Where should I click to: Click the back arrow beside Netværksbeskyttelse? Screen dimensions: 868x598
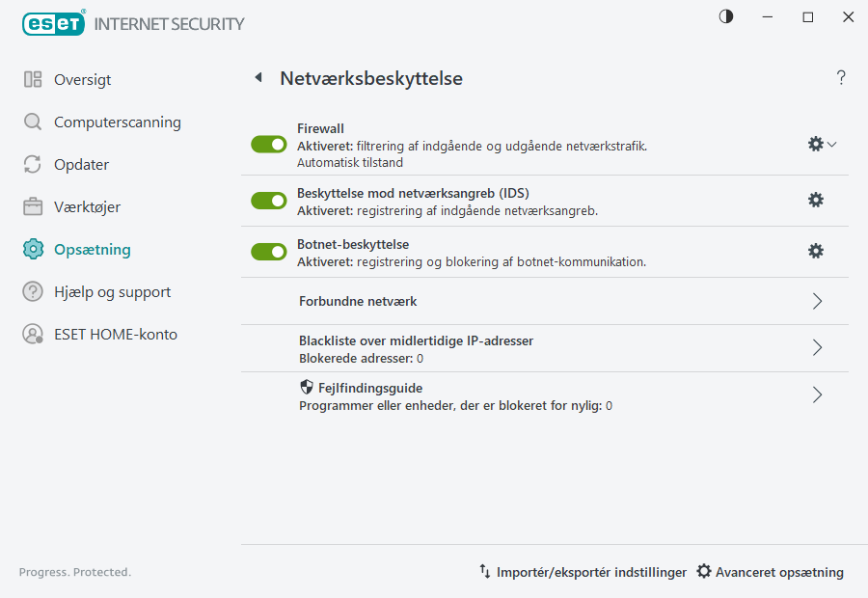pos(258,77)
